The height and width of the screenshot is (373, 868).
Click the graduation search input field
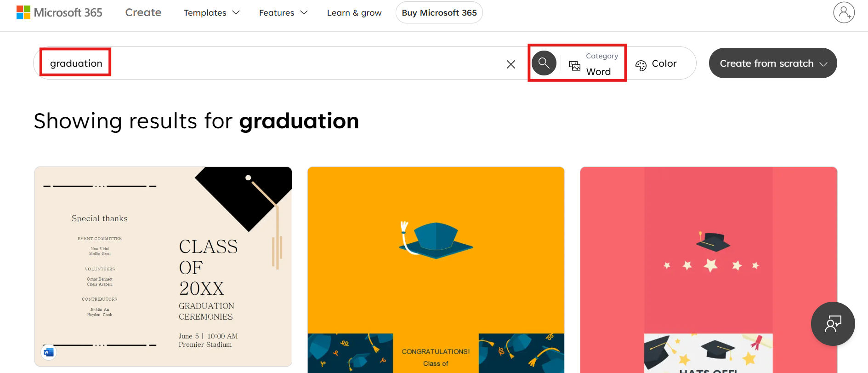coord(276,63)
